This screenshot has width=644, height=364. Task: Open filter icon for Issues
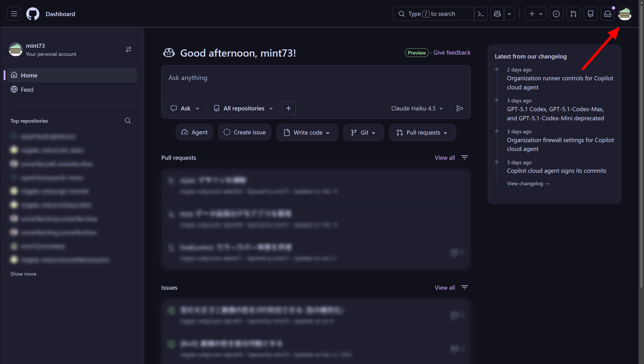[x=465, y=287]
